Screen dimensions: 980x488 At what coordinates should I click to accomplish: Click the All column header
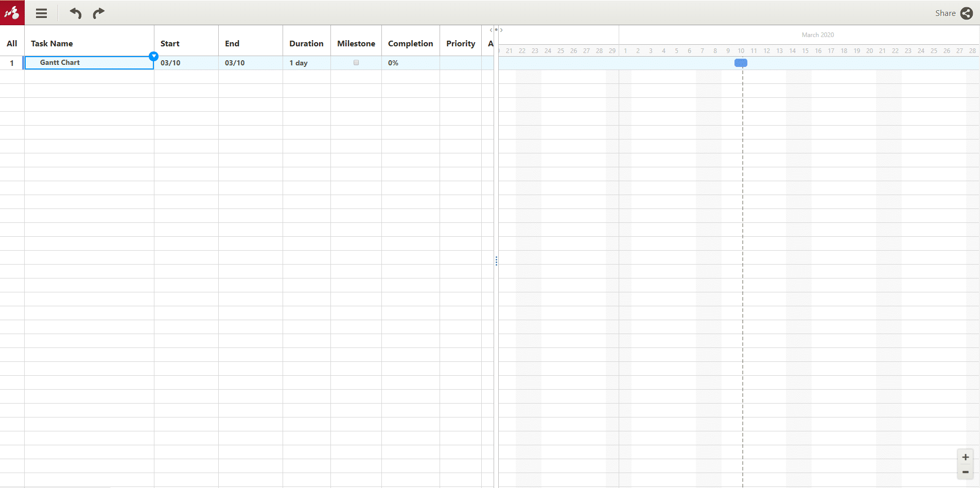coord(12,44)
